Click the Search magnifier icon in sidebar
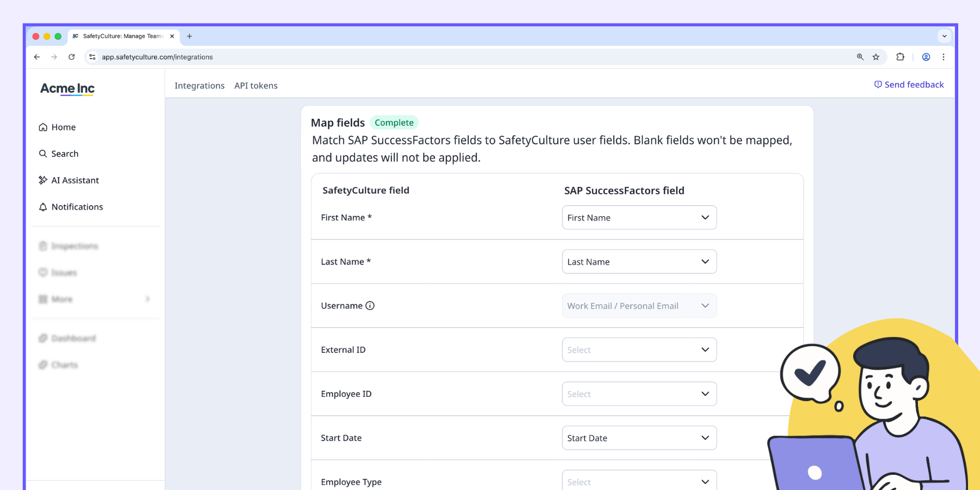 tap(43, 154)
